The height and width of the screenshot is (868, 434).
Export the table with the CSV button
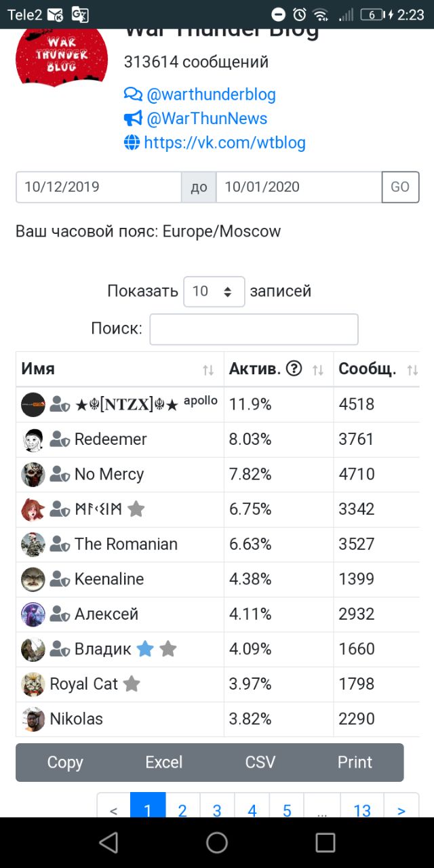coord(260,762)
